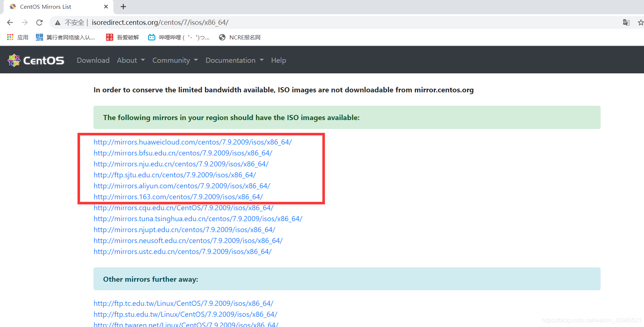Open the mirrors.njupt.edu.cn link
The width and height of the screenshot is (644, 327).
[x=184, y=230]
